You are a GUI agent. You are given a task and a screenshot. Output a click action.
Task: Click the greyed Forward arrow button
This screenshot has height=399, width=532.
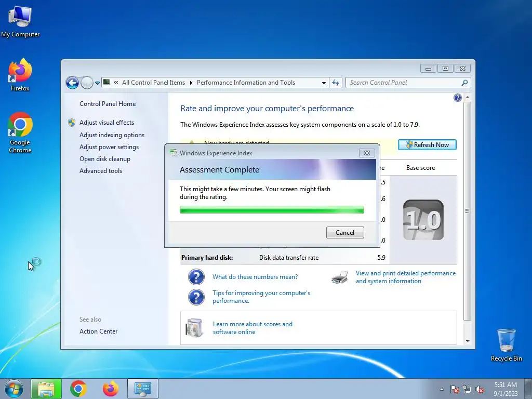tap(87, 83)
